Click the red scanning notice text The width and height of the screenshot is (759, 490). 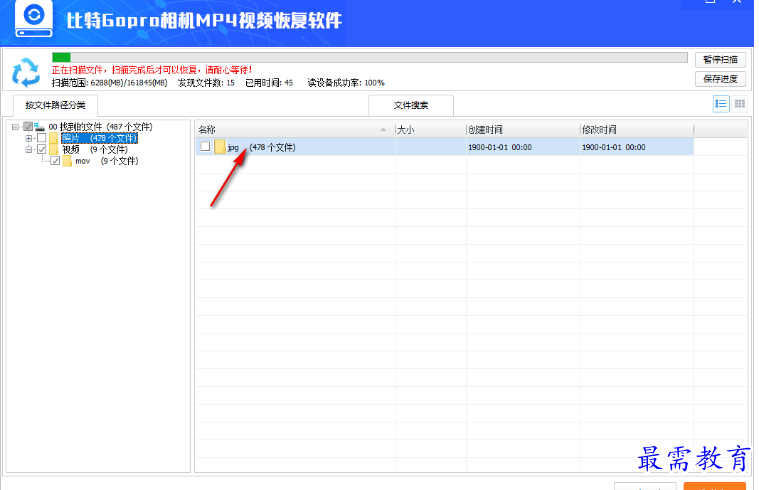152,70
